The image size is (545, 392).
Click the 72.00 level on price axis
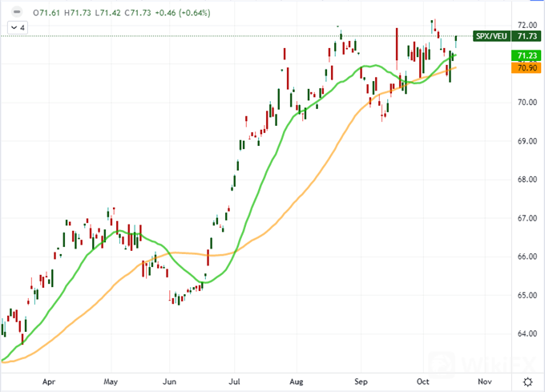[x=527, y=26]
